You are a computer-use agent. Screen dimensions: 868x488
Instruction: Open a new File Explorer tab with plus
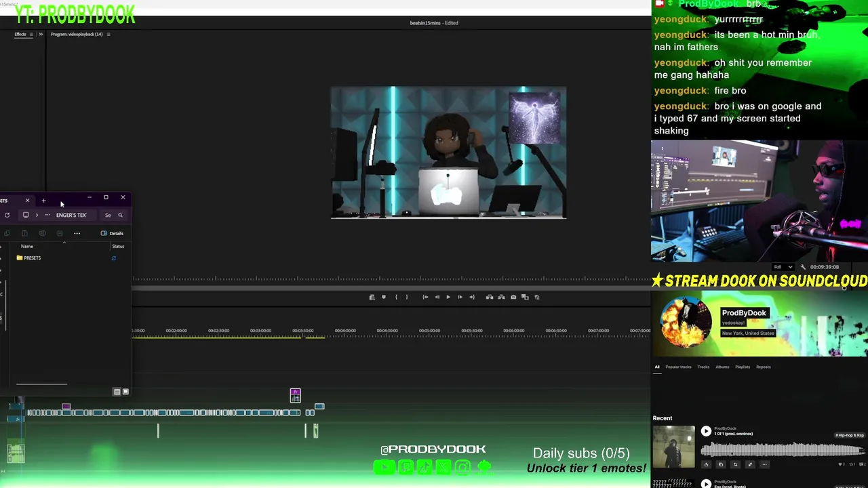coord(43,201)
